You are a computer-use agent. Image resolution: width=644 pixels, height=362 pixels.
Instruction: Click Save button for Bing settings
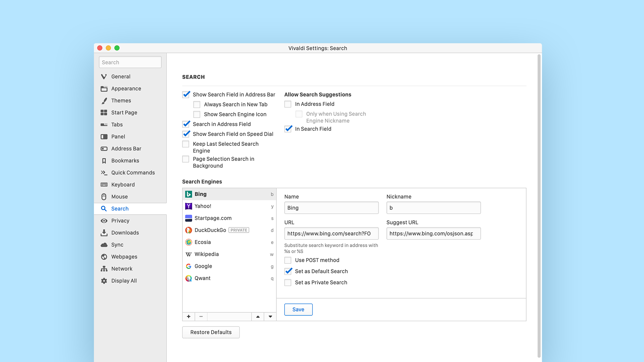tap(298, 309)
